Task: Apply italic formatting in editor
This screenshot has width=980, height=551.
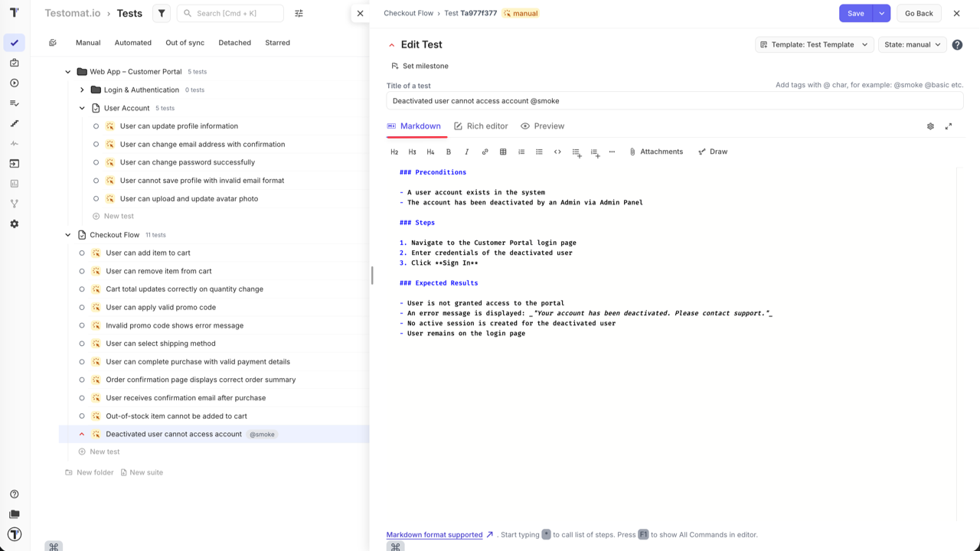Action: click(x=466, y=152)
